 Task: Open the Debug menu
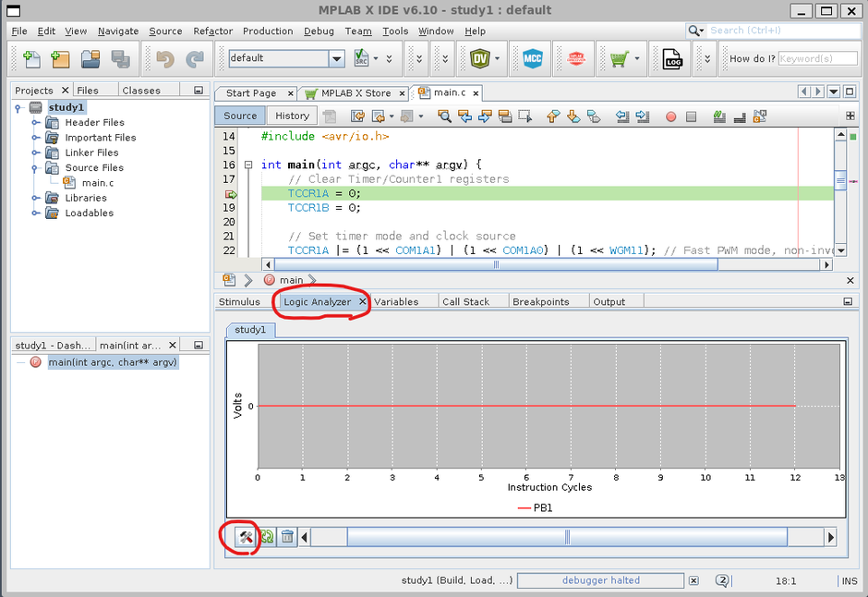(x=319, y=30)
